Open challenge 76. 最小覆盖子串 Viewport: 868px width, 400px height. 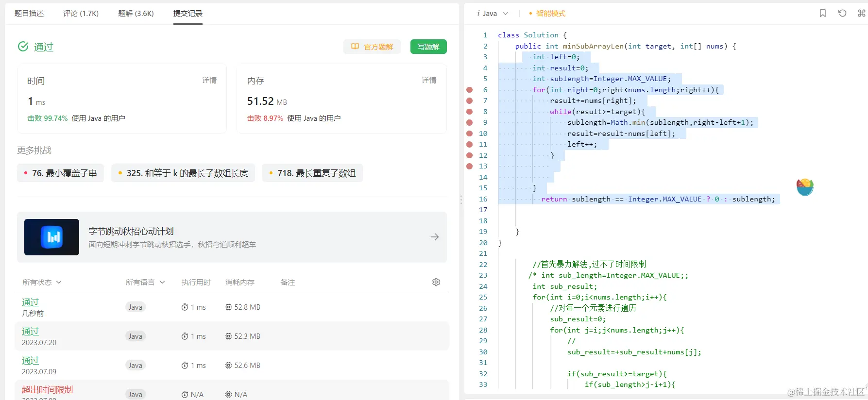[x=60, y=173]
